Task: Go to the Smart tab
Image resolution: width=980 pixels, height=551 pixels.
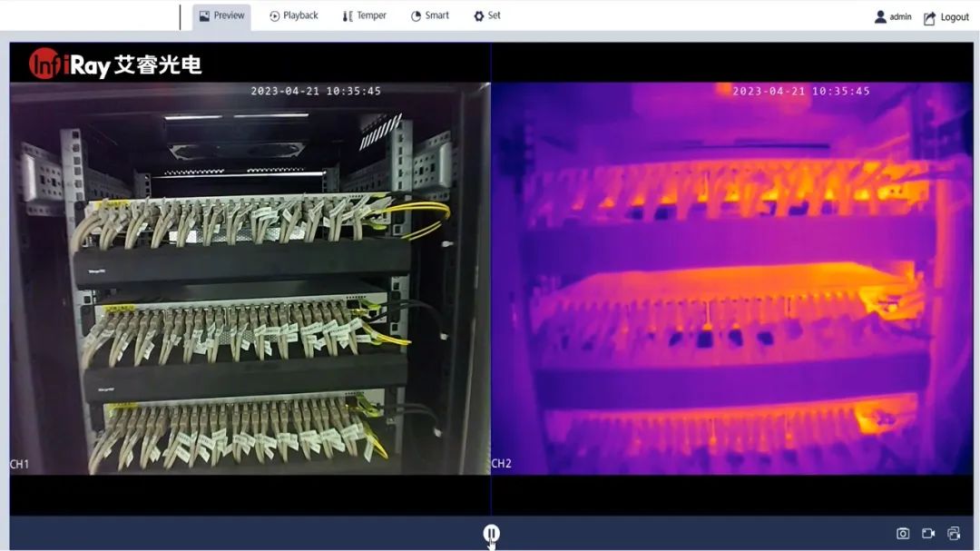Action: click(429, 15)
